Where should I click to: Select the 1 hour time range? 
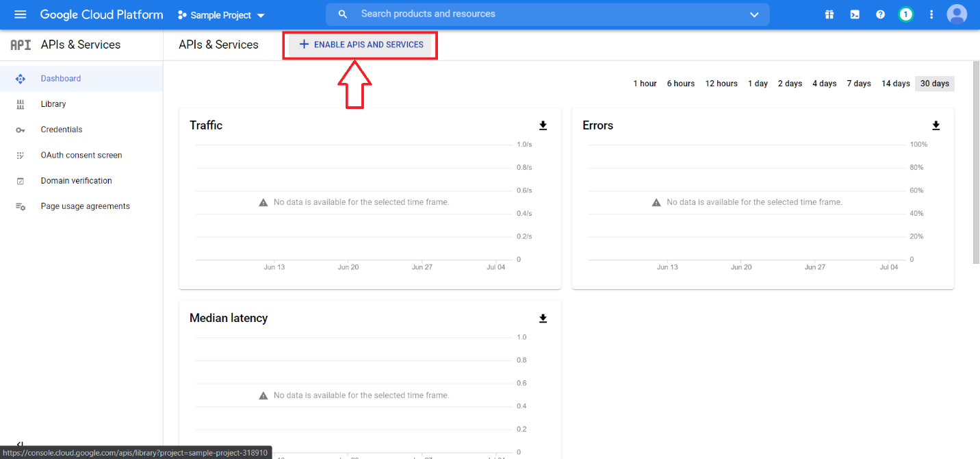click(645, 84)
